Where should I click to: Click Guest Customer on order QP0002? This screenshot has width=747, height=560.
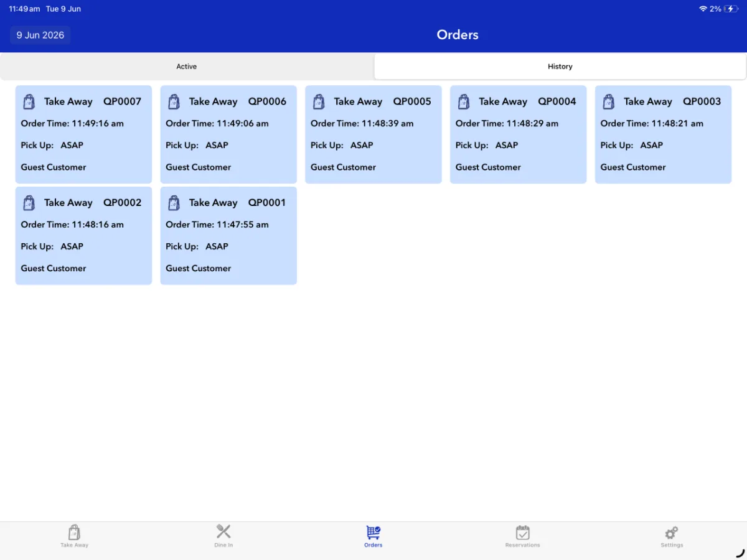pyautogui.click(x=54, y=268)
